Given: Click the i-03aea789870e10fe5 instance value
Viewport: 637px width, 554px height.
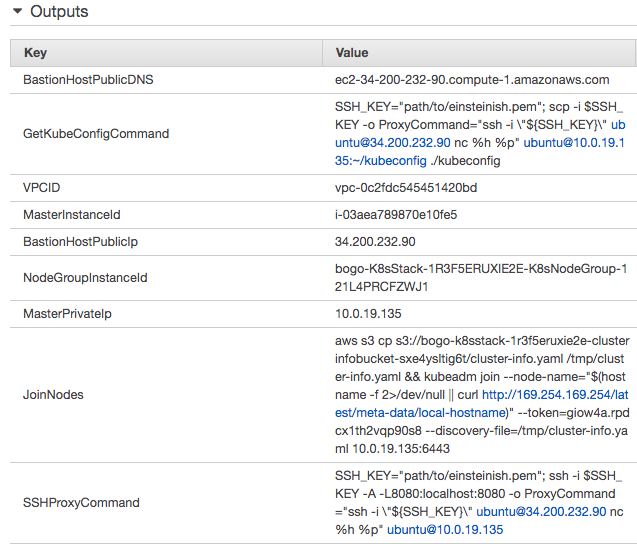Looking at the screenshot, I should [396, 214].
